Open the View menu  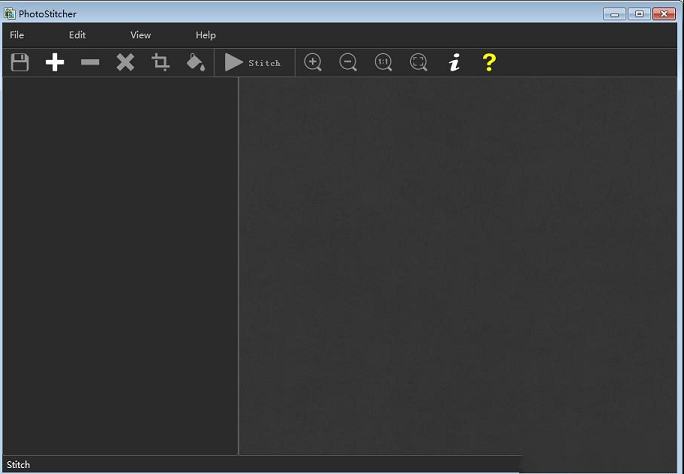[140, 35]
